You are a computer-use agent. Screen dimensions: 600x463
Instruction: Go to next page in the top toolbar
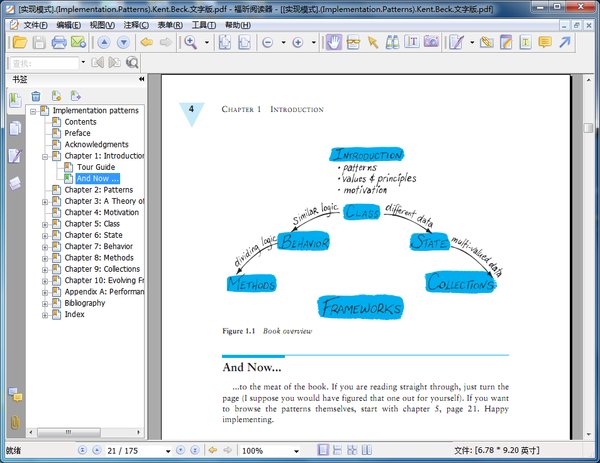[123, 42]
